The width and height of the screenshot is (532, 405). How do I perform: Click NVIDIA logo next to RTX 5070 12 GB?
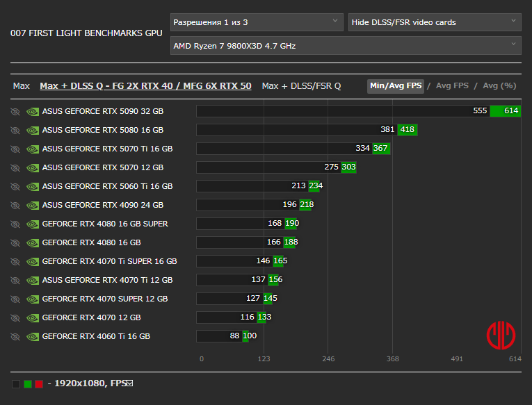pyautogui.click(x=33, y=167)
